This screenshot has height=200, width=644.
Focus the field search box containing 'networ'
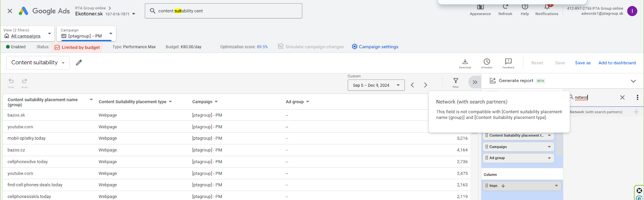click(596, 98)
